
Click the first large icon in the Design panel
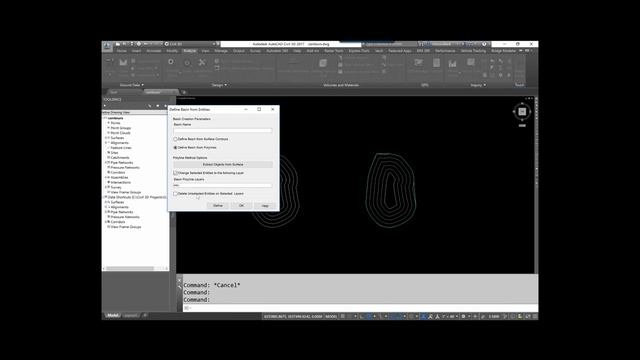171,62
